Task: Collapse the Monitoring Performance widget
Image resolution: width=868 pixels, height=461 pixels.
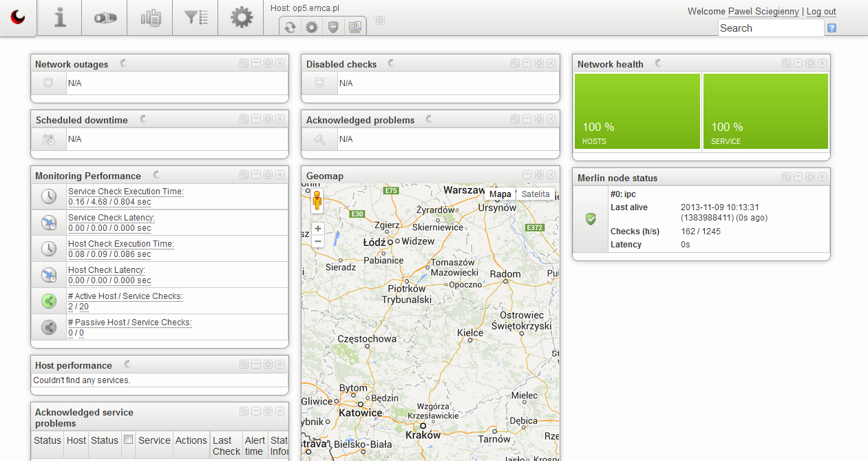Action: click(x=255, y=175)
